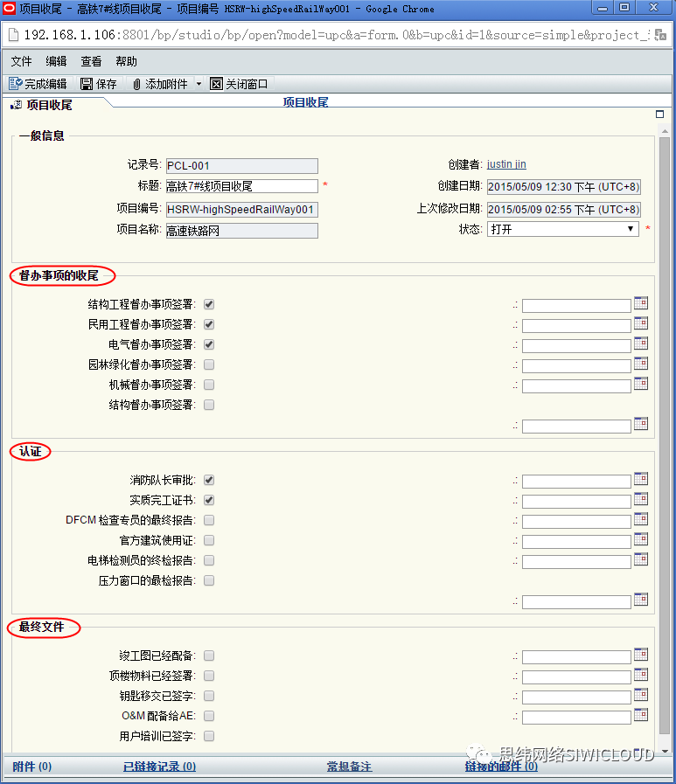Open calendar for 电梯检测员的终检报告 date
Viewport: 676px width, 784px height.
tap(640, 559)
